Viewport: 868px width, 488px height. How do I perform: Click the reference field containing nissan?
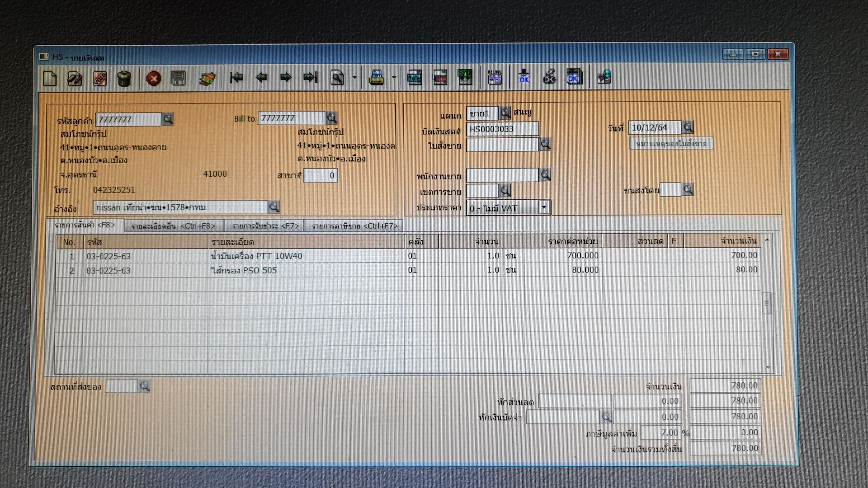tap(180, 207)
